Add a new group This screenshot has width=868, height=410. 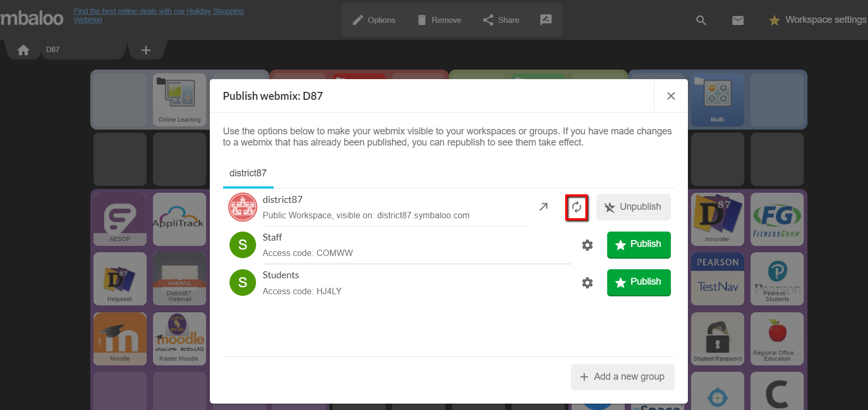(x=623, y=377)
